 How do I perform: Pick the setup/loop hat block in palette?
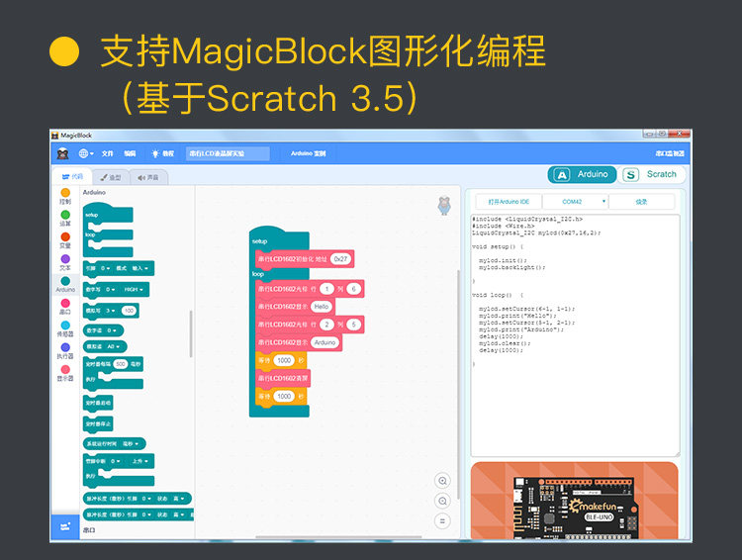point(108,231)
